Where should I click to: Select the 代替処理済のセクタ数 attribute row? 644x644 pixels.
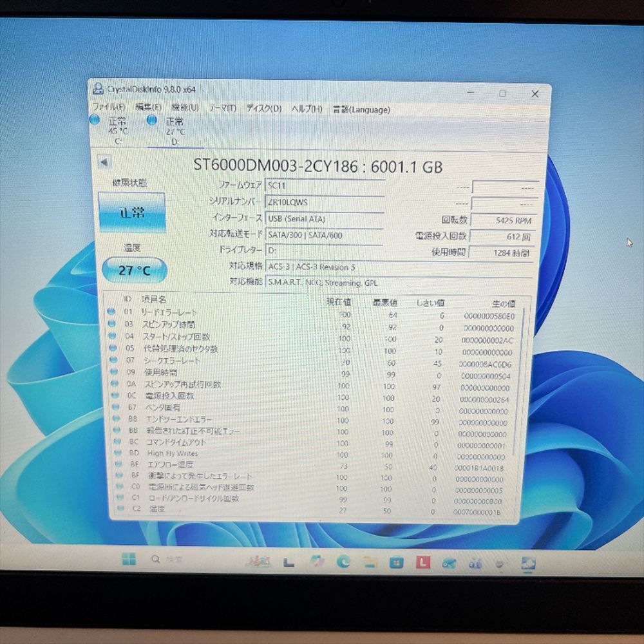point(312,350)
